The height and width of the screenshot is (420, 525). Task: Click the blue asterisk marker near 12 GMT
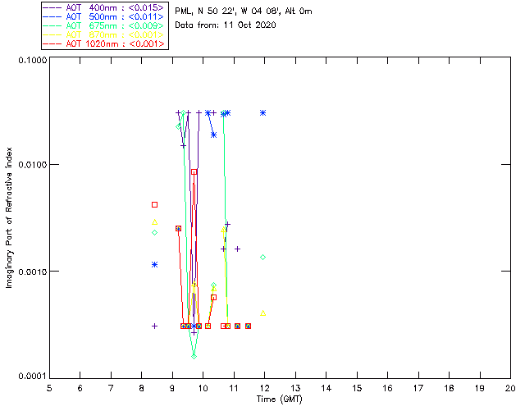point(262,113)
